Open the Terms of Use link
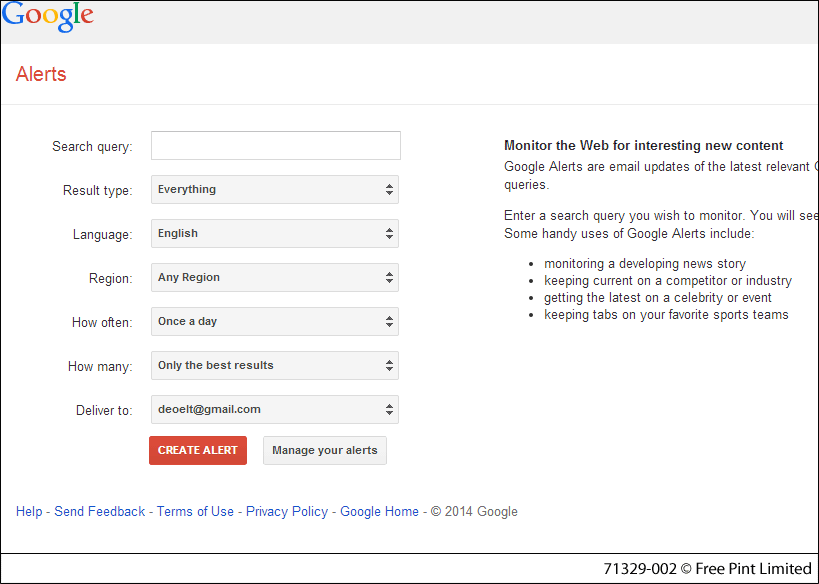This screenshot has width=819, height=584. [x=195, y=511]
